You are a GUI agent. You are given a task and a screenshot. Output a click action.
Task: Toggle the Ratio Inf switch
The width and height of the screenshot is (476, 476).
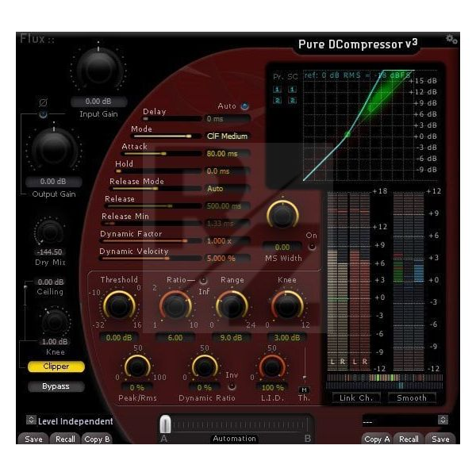pos(203,280)
